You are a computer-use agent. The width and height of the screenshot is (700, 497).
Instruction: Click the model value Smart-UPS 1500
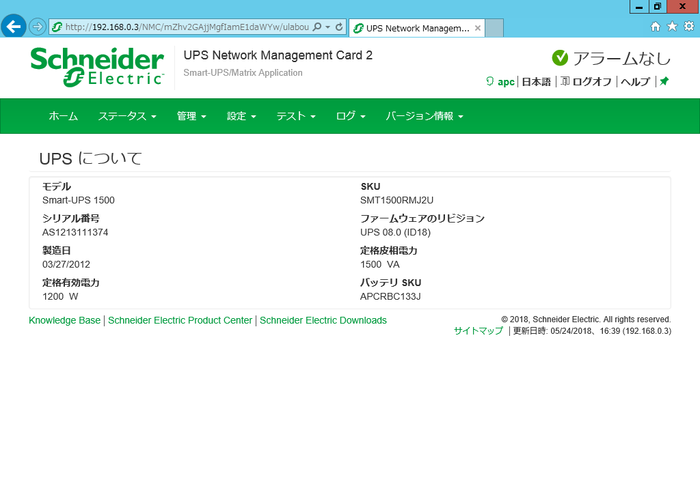click(79, 200)
